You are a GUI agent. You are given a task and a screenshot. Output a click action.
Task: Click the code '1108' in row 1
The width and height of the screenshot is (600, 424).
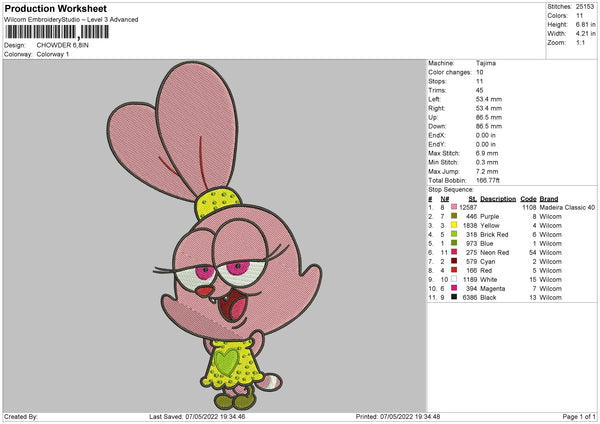529,207
